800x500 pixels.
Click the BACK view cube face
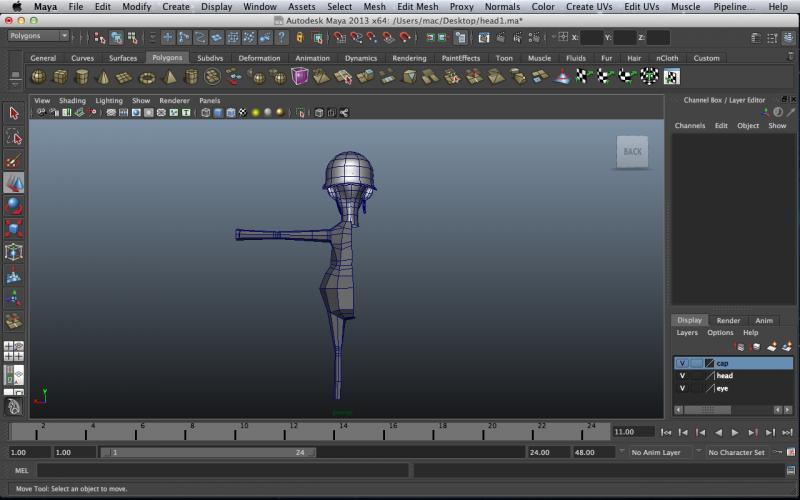(632, 152)
